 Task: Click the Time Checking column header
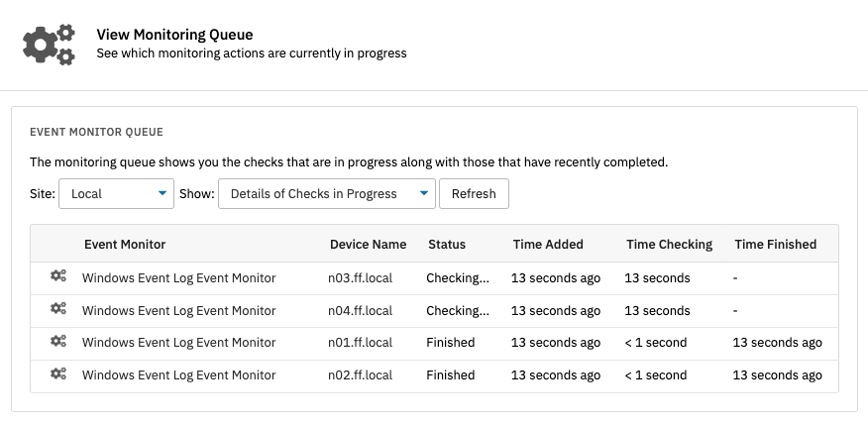point(669,244)
